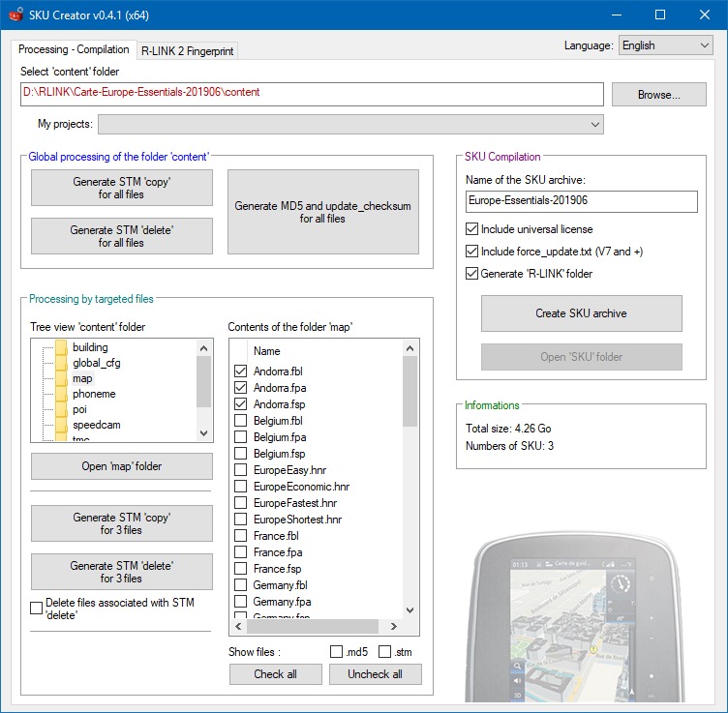728x713 pixels.
Task: Click tree view vertical scrollbar thumb
Action: [203, 382]
